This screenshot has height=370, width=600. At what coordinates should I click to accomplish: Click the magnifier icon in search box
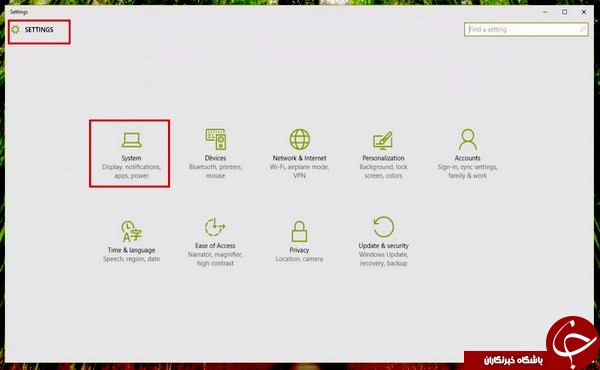pyautogui.click(x=583, y=29)
